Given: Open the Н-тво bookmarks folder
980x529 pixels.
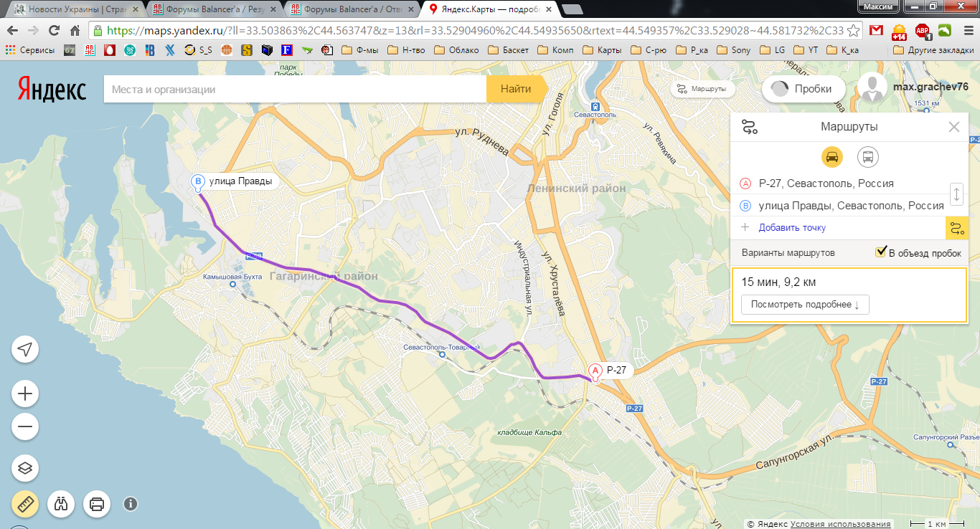Looking at the screenshot, I should tap(406, 50).
